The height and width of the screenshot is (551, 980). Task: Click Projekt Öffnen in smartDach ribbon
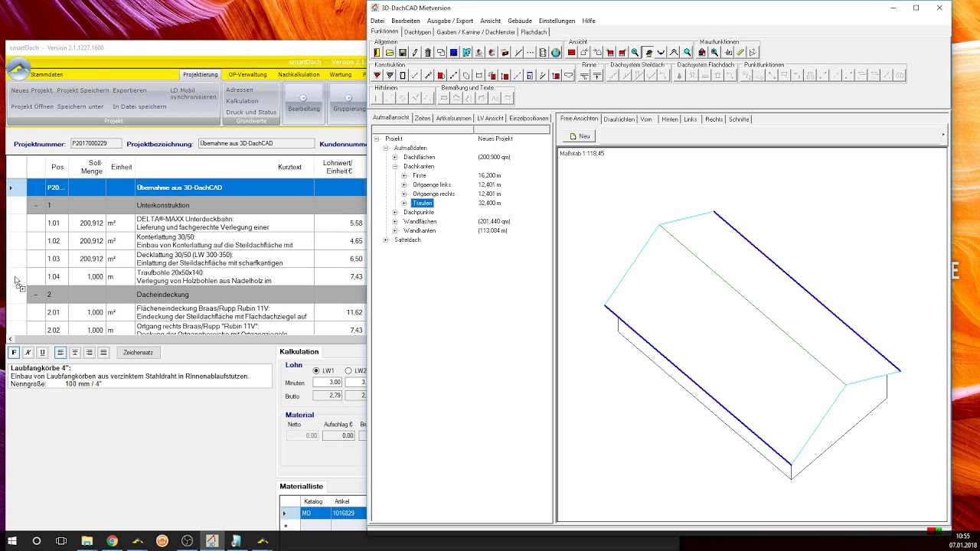32,106
